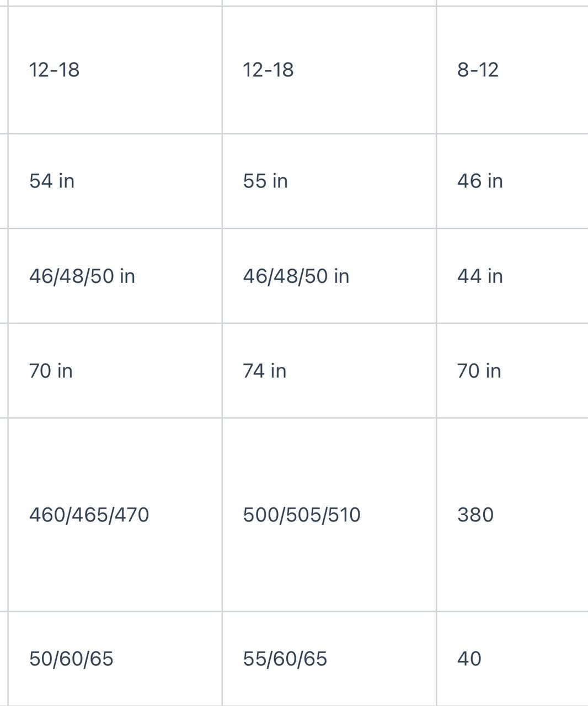Select the "50/60/65" cell
The width and height of the screenshot is (588, 706).
click(115, 659)
